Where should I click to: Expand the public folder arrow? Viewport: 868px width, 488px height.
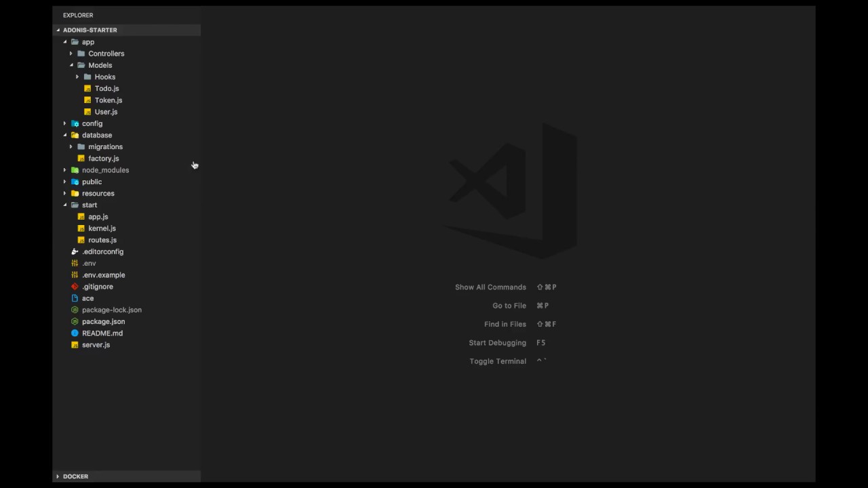coord(65,182)
